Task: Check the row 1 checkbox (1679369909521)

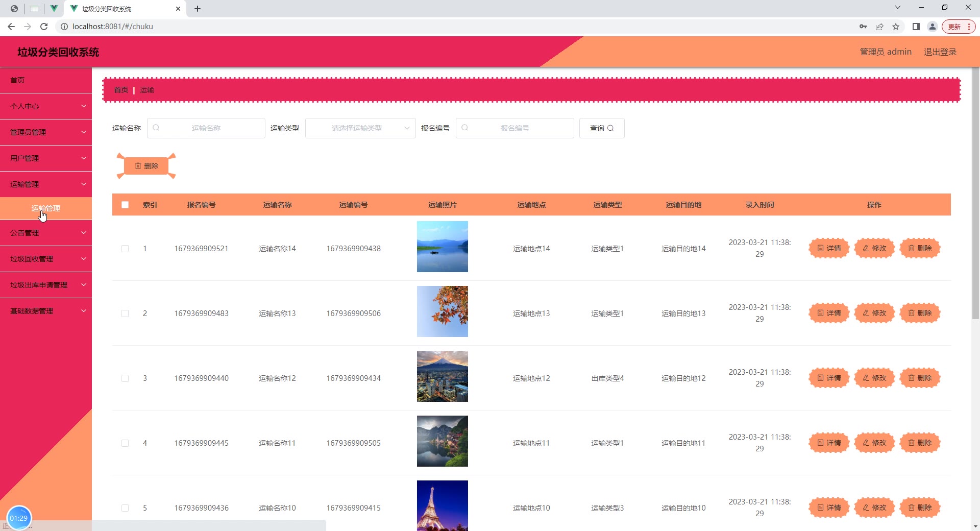Action: 125,249
